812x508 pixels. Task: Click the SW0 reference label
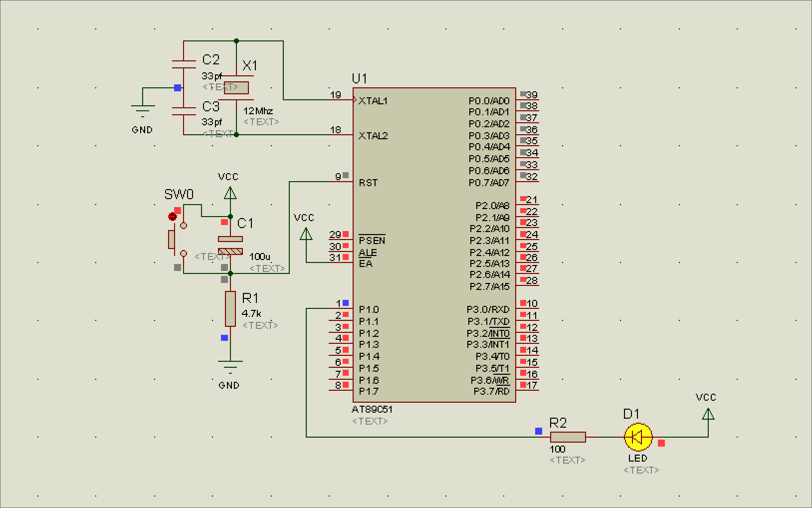[179, 195]
